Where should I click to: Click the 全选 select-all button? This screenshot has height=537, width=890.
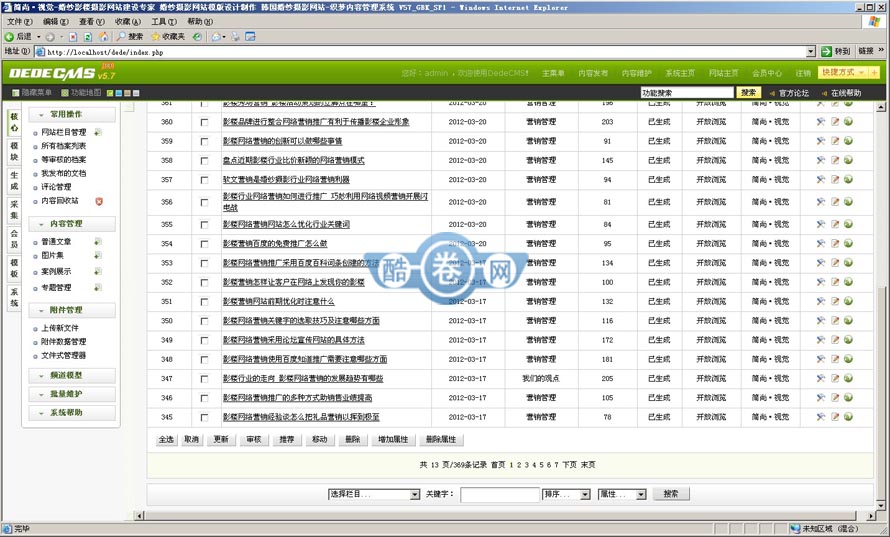click(x=166, y=439)
